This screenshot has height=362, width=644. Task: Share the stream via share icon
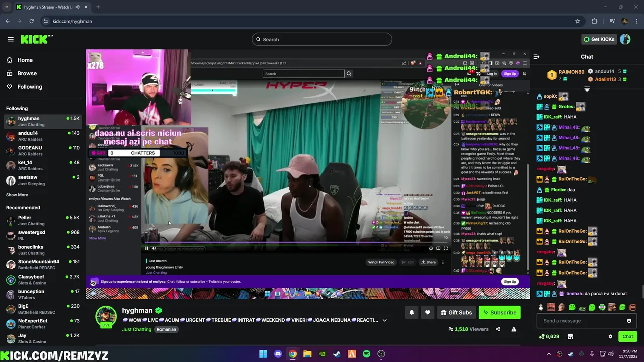pyautogui.click(x=498, y=329)
